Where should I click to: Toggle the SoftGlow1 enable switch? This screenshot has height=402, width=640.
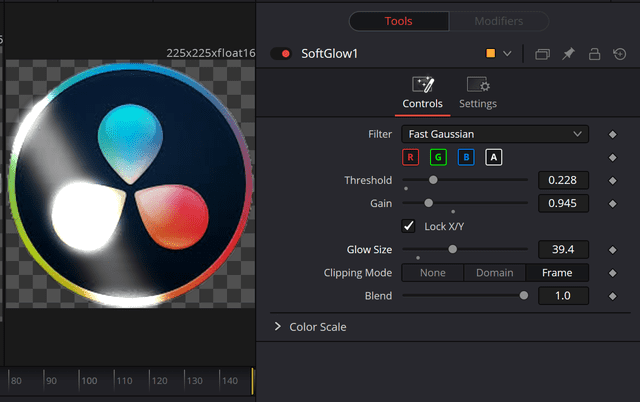pyautogui.click(x=281, y=53)
